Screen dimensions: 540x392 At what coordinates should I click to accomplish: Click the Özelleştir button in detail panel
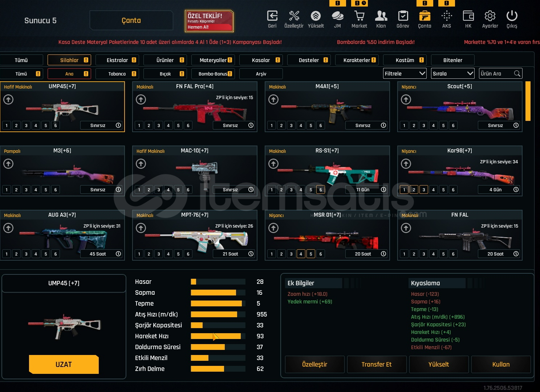(315, 364)
